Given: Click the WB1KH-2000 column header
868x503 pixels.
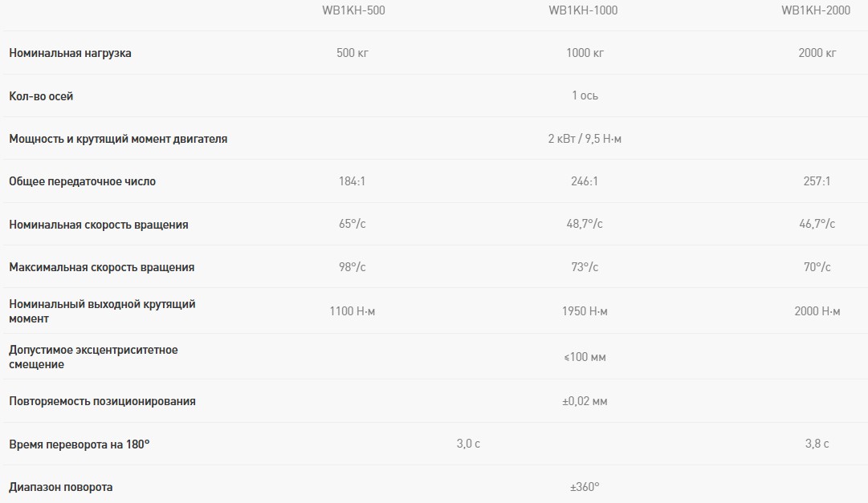Looking at the screenshot, I should (x=817, y=10).
